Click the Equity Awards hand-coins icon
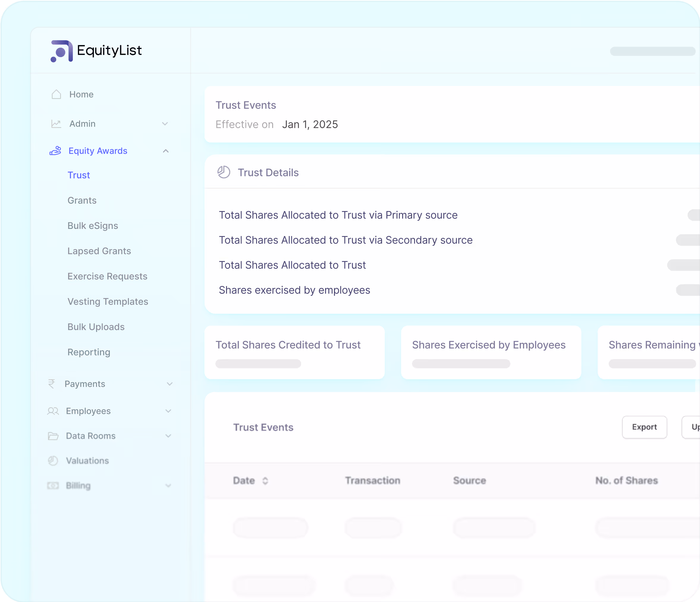The image size is (700, 602). tap(55, 151)
